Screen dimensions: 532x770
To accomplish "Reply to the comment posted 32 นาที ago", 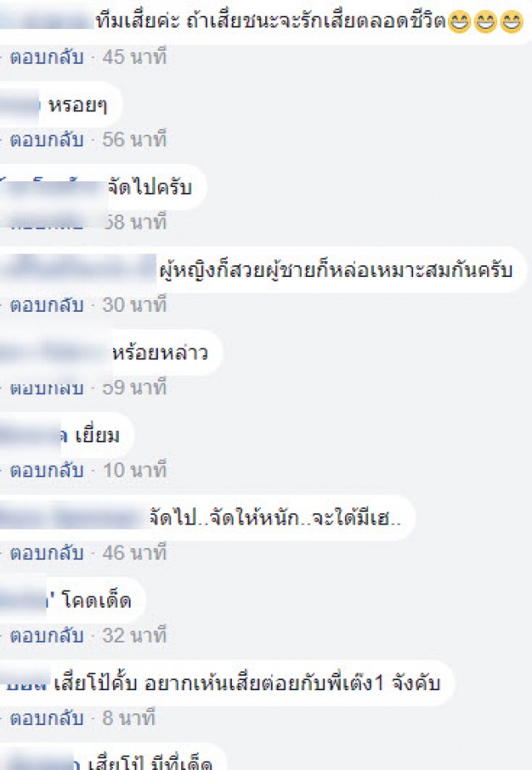I will click(47, 636).
